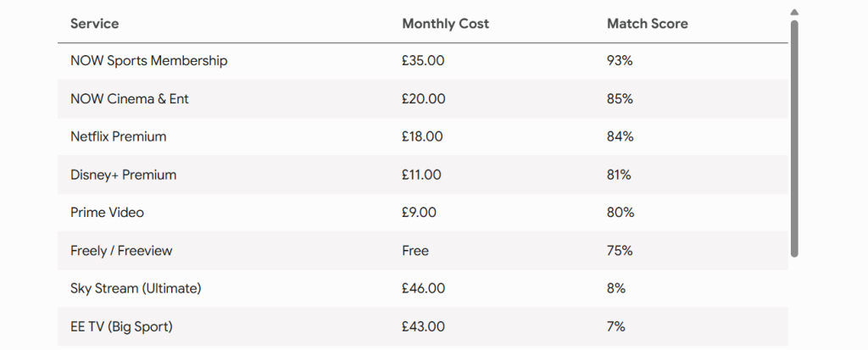The height and width of the screenshot is (350, 868).
Task: Click the £46.00 monthly cost cell
Action: tap(424, 288)
